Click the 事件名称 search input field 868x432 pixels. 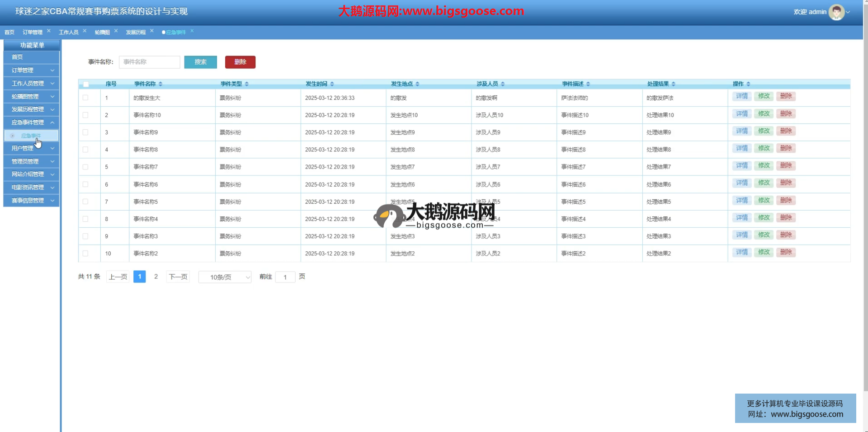point(149,62)
